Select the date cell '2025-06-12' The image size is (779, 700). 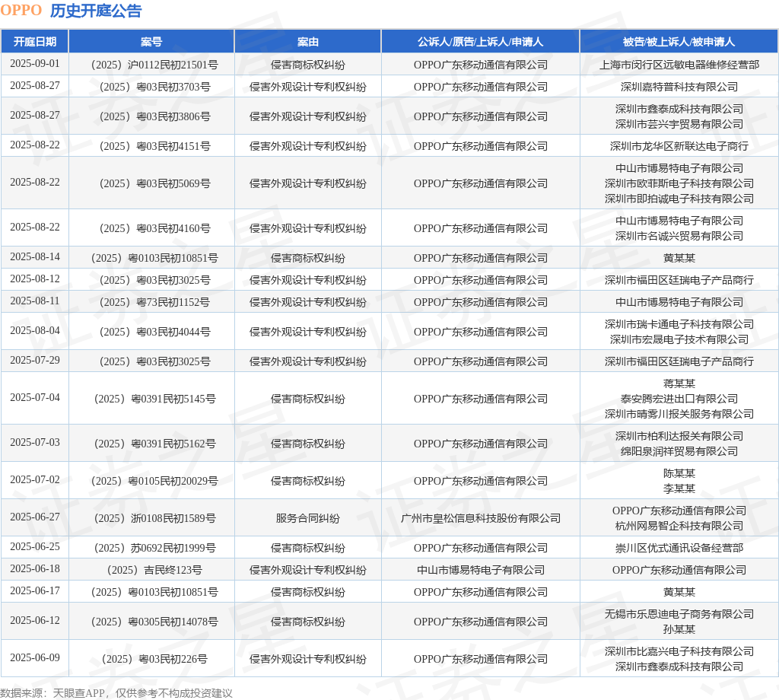tap(35, 620)
